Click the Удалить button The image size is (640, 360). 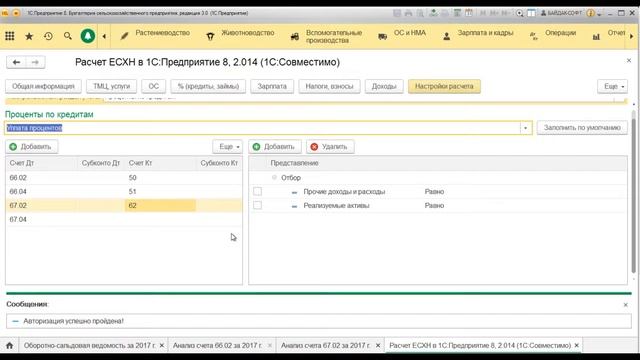[x=330, y=147]
